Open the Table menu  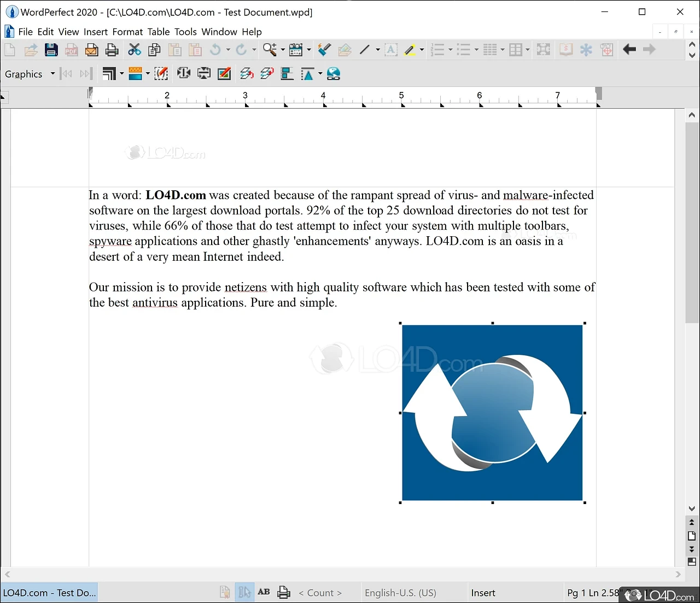(159, 32)
